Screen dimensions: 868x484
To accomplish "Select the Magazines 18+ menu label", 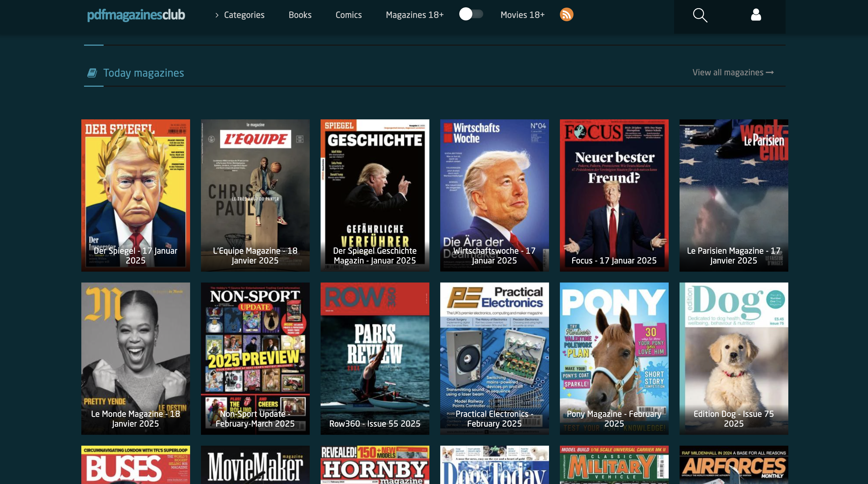I will coord(414,15).
